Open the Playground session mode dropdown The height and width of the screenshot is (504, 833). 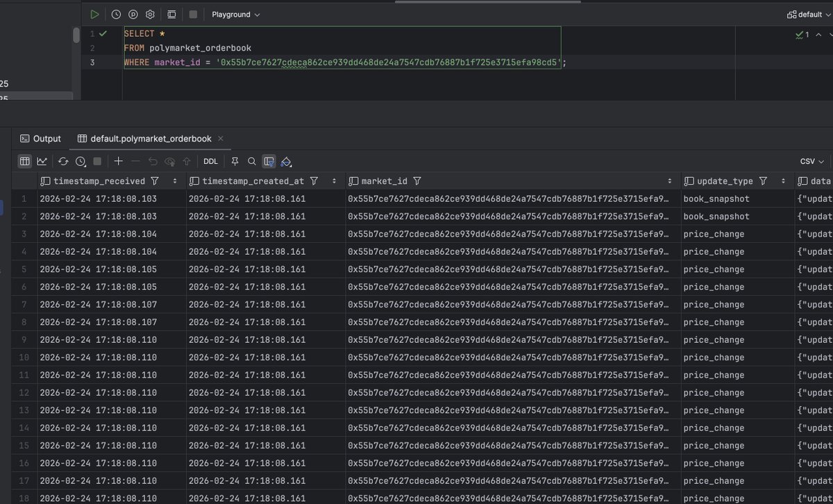pyautogui.click(x=236, y=14)
